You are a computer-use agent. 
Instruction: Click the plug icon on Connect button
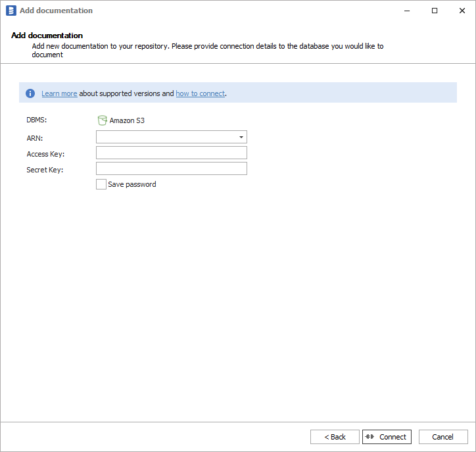coord(369,437)
